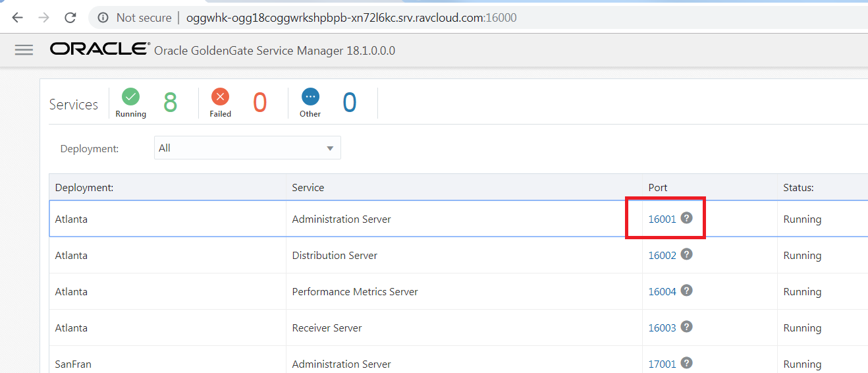The width and height of the screenshot is (868, 373).
Task: Open port 17001 SanFran link
Action: pyautogui.click(x=662, y=364)
